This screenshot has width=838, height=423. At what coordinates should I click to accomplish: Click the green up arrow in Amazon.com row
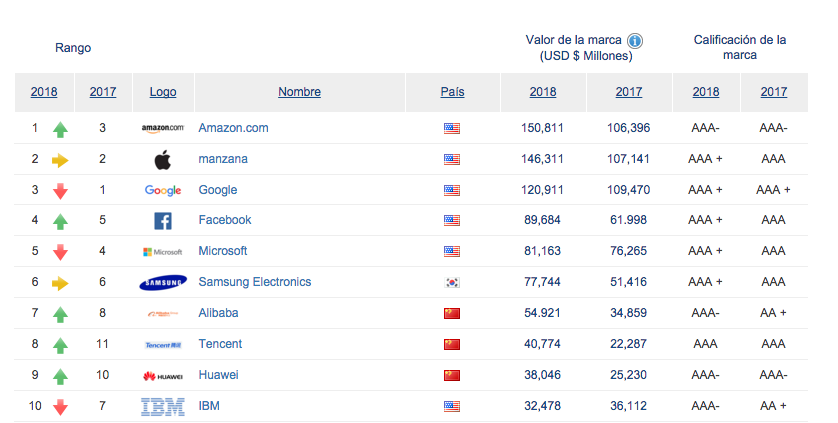point(60,129)
